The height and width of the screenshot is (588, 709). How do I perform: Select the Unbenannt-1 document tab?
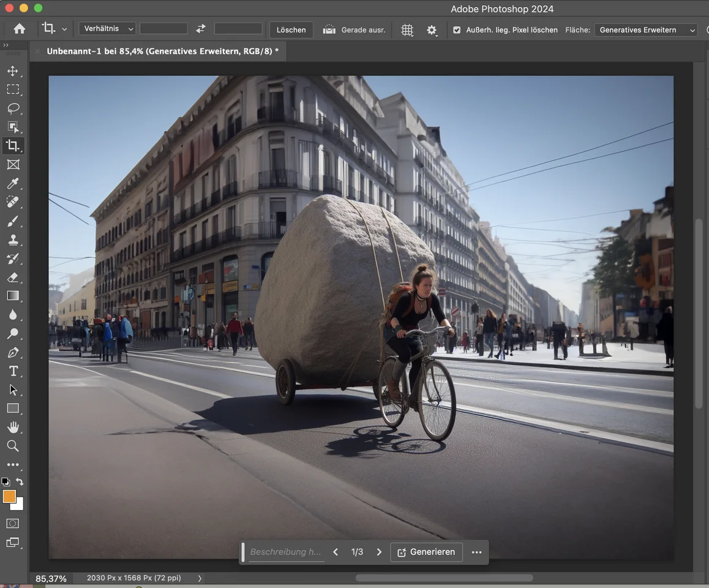tap(162, 51)
